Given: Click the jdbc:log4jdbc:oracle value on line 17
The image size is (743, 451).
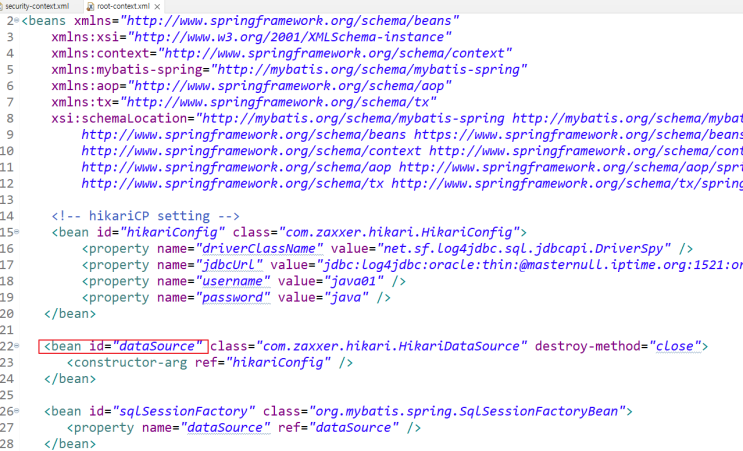Looking at the screenshot, I should [x=529, y=265].
